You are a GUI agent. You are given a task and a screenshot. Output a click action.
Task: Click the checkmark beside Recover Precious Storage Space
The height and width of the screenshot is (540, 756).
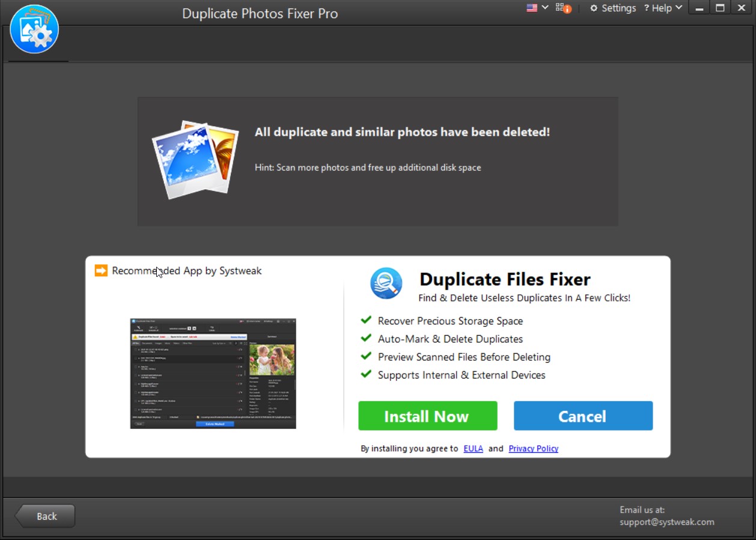[x=366, y=320]
